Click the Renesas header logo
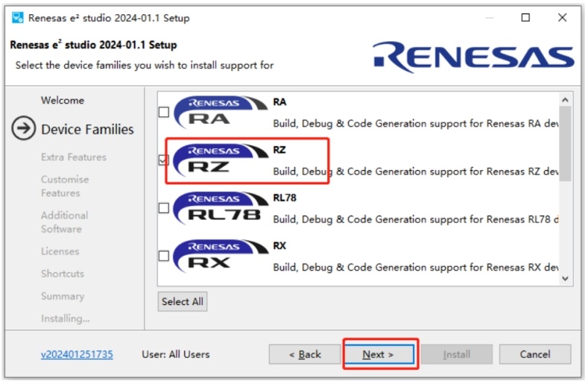The width and height of the screenshot is (588, 384). [x=473, y=57]
